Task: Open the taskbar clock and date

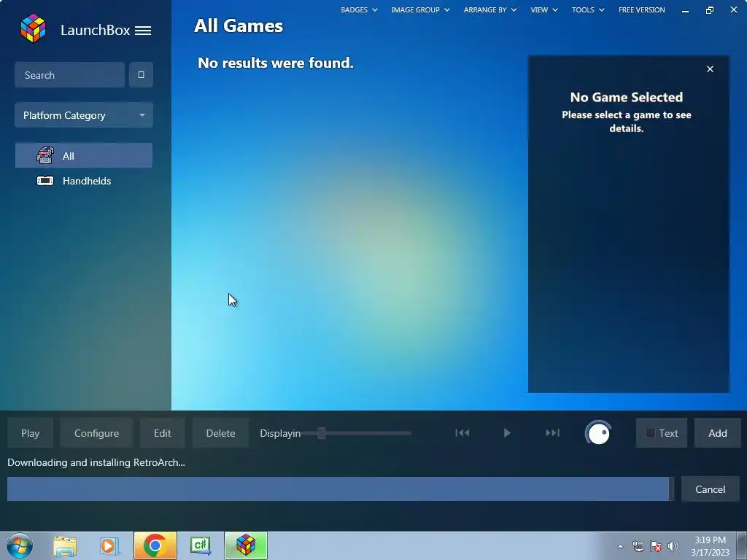Action: pyautogui.click(x=710, y=546)
